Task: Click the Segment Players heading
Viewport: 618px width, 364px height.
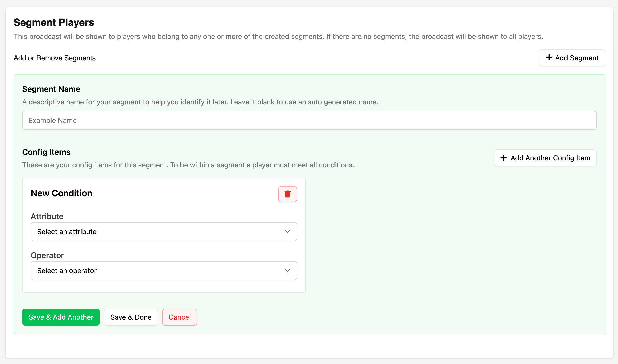Action: (54, 22)
